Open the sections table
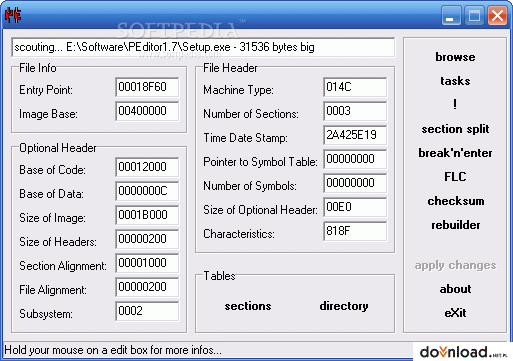This screenshot has width=513, height=361. point(248,306)
